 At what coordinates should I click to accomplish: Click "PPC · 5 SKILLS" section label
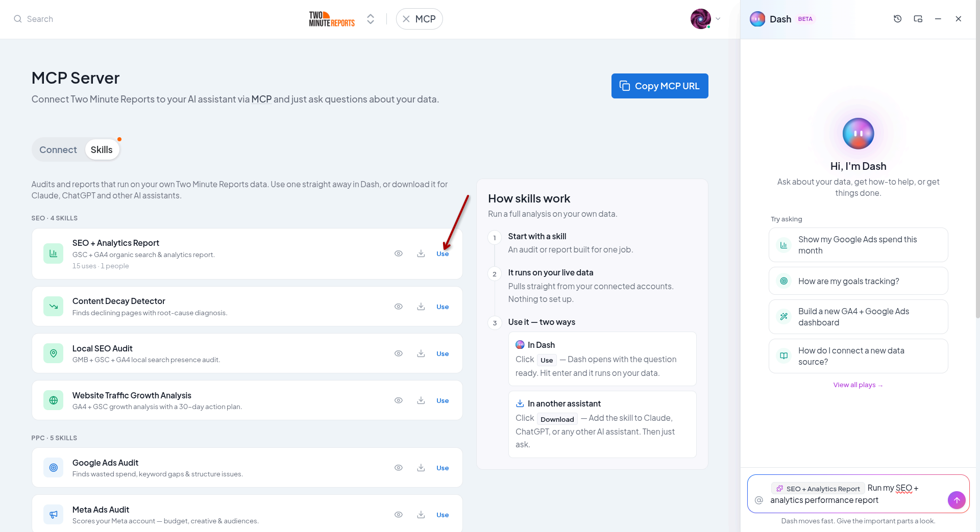pos(54,438)
